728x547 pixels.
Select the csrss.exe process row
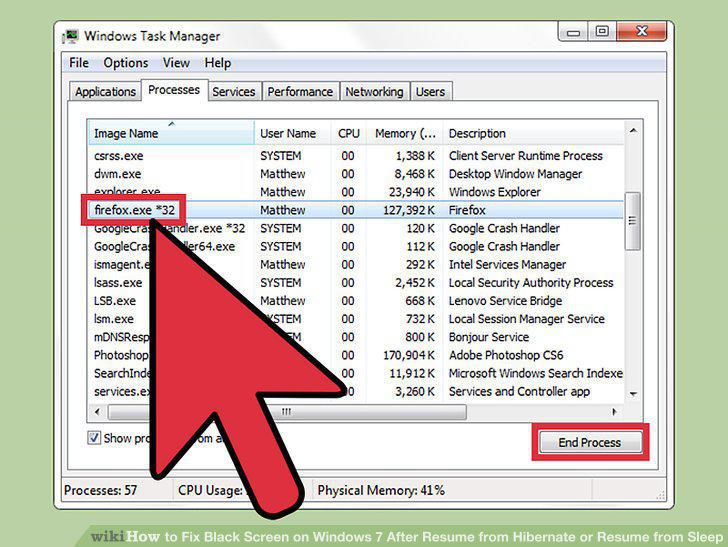[356, 156]
